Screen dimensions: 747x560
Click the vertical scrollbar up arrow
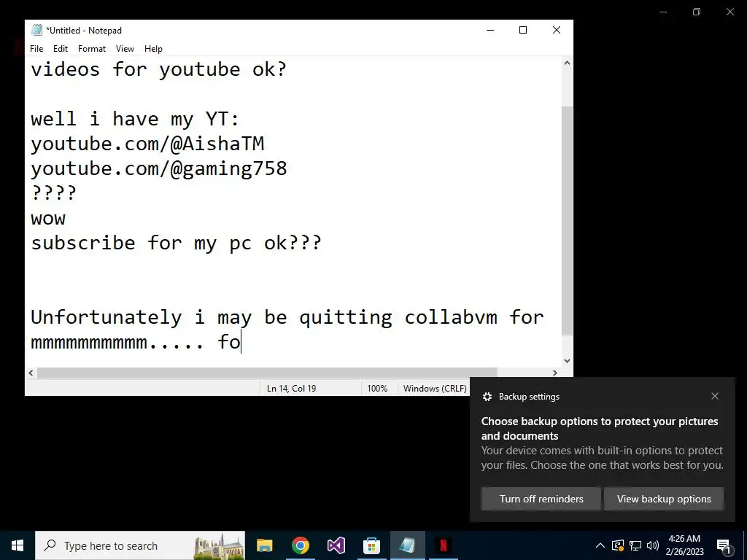point(567,63)
